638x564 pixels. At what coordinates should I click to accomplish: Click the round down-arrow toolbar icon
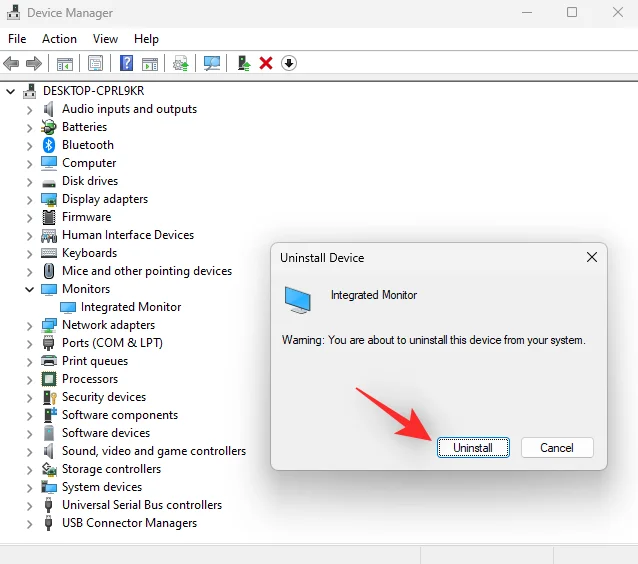289,63
